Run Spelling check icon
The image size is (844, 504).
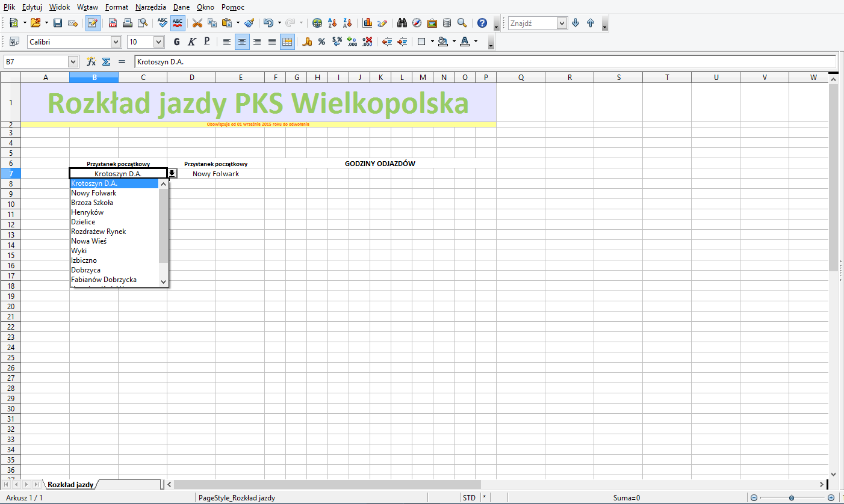point(163,23)
